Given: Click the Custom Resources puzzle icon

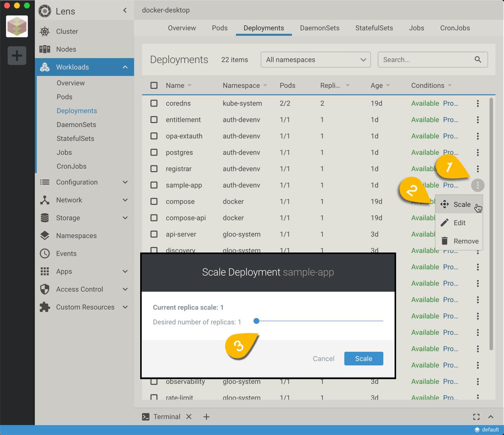Looking at the screenshot, I should 45,307.
